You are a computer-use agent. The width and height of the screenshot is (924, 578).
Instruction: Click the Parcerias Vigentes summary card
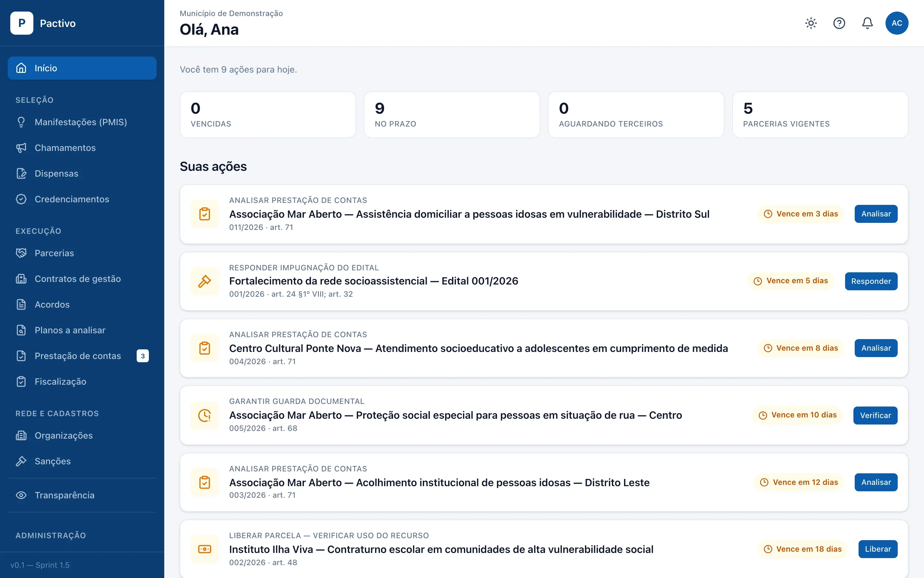point(820,115)
